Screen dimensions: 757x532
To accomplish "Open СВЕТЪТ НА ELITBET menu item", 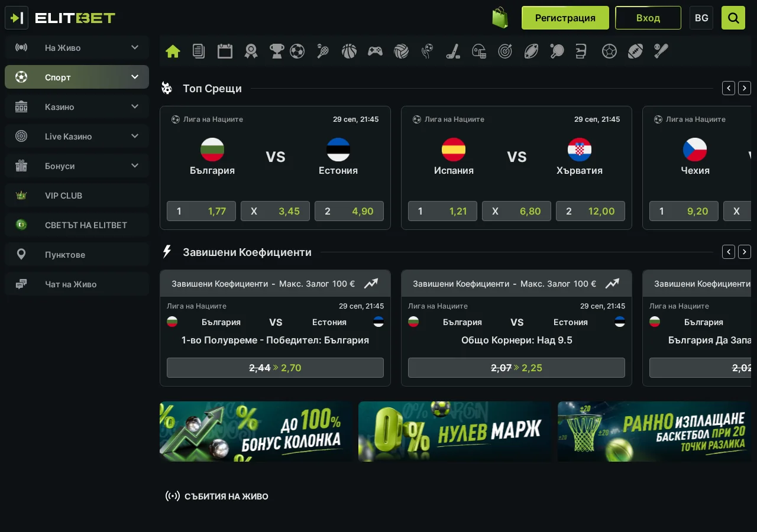I will pyautogui.click(x=77, y=225).
